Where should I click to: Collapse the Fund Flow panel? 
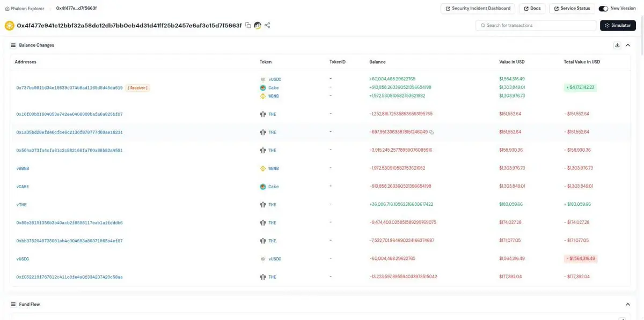[x=628, y=304]
